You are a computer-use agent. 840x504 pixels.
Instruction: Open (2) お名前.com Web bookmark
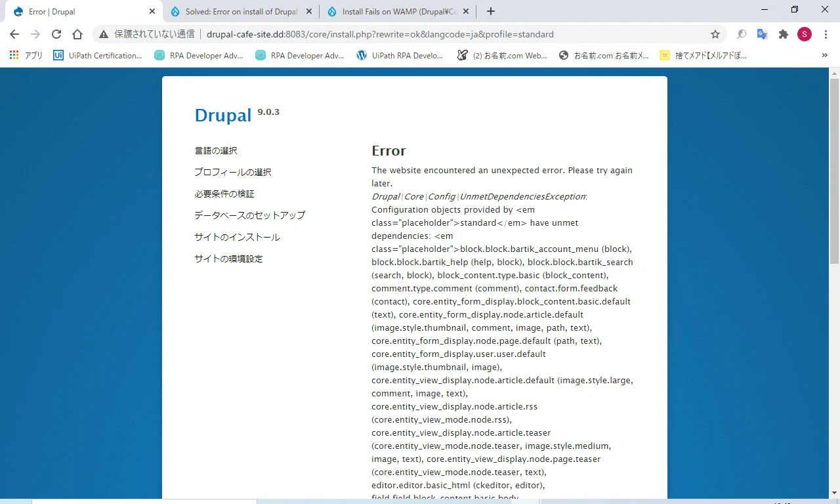coord(503,56)
